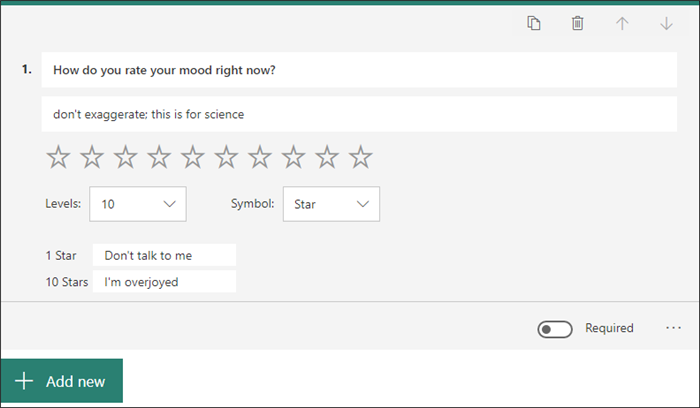Move question down with down arrow

(666, 23)
